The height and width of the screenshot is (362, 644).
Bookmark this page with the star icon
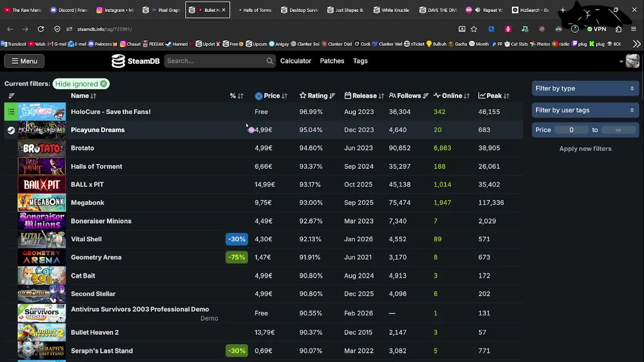[474, 29]
